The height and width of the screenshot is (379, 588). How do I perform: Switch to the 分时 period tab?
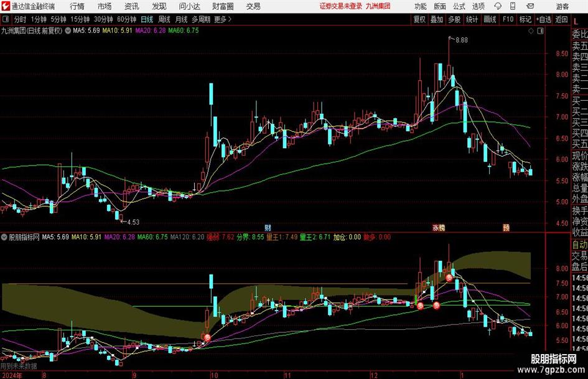point(20,19)
